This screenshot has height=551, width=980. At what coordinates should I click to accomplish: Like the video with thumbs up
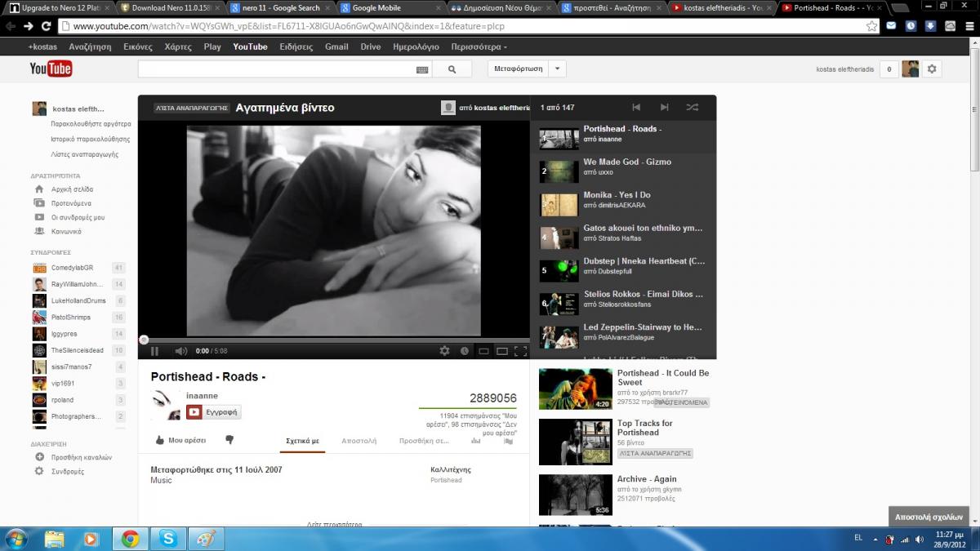coord(180,440)
